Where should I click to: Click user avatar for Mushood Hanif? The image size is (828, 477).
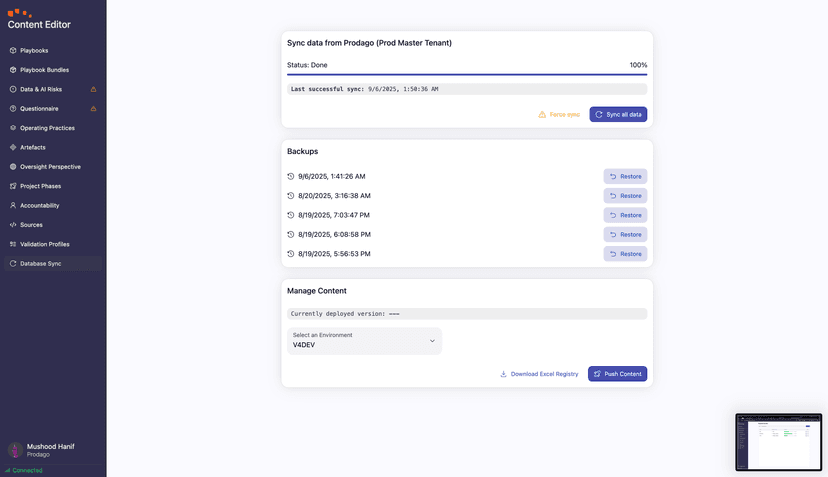(x=15, y=450)
